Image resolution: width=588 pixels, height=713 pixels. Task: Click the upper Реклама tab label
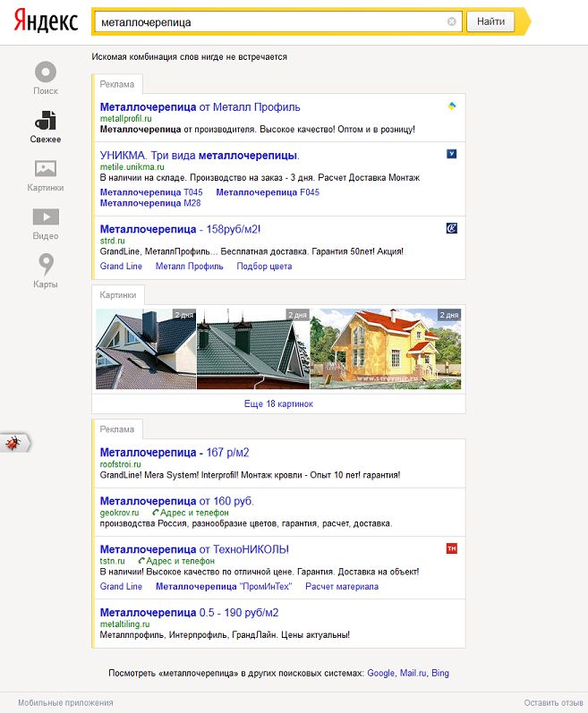[117, 84]
